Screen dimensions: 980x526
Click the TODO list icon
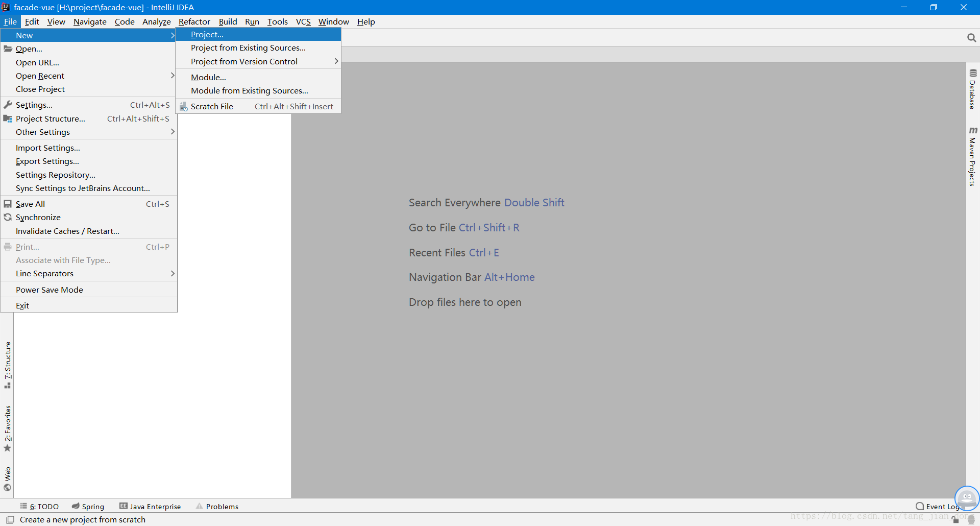coord(23,506)
